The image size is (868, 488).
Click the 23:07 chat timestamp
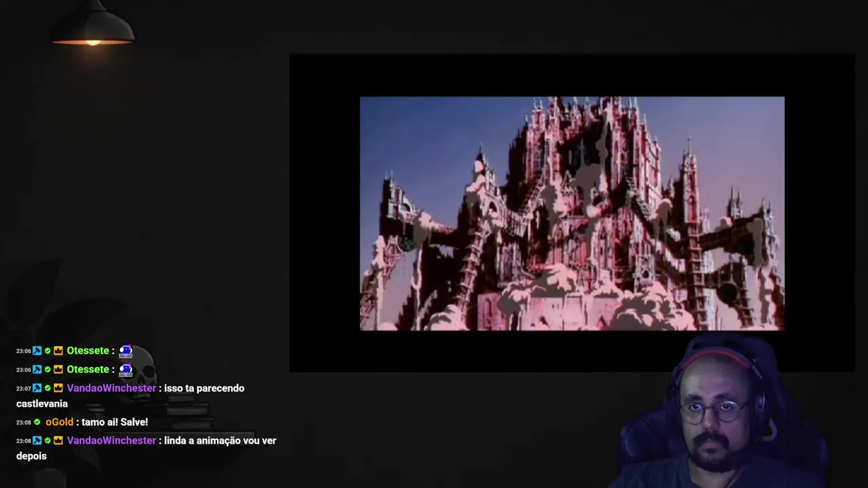click(24, 388)
